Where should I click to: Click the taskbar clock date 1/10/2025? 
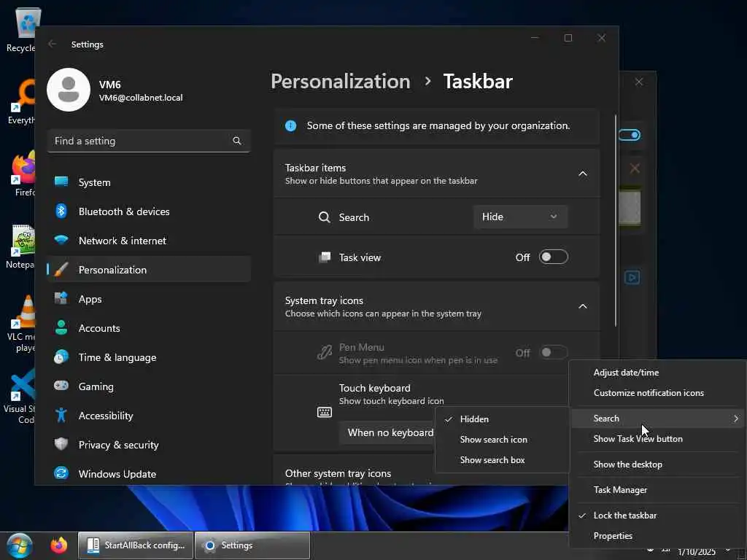(x=696, y=553)
